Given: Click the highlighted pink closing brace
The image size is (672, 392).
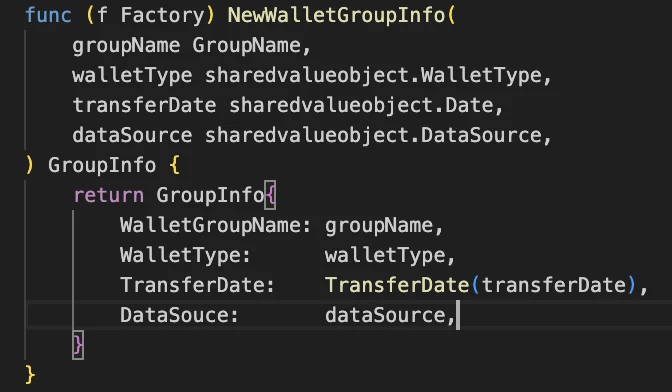Looking at the screenshot, I should click(x=78, y=345).
